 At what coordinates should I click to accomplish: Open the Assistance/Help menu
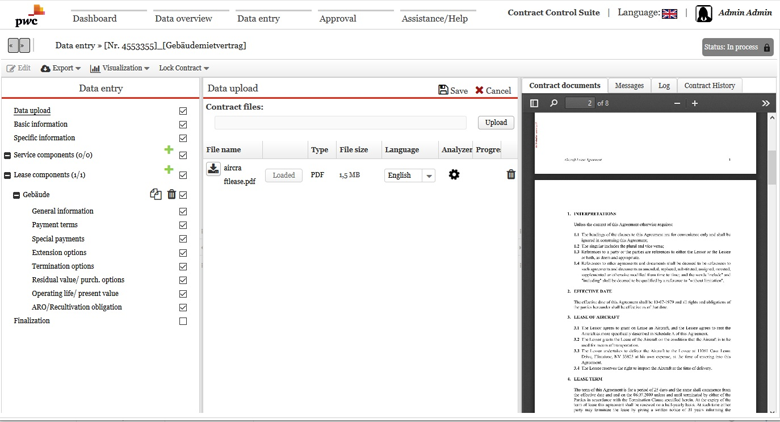pyautogui.click(x=435, y=18)
